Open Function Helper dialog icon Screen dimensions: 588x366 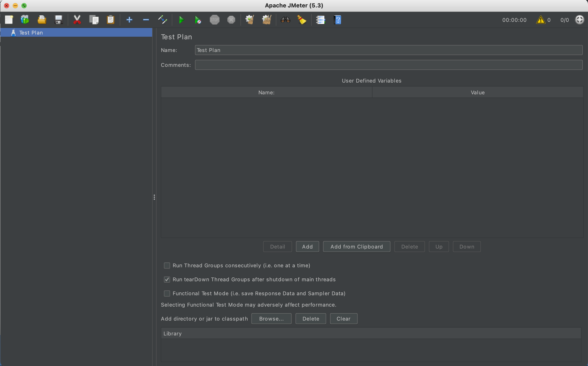(320, 20)
